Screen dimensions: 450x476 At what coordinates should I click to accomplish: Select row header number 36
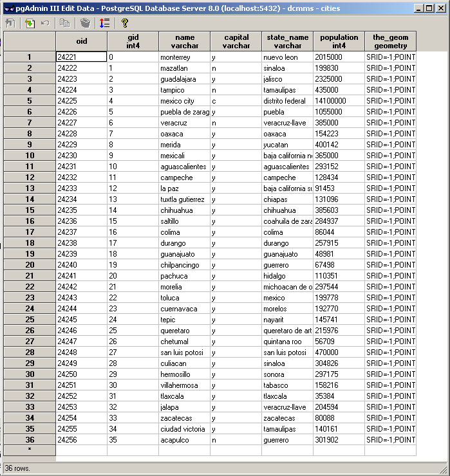30,439
